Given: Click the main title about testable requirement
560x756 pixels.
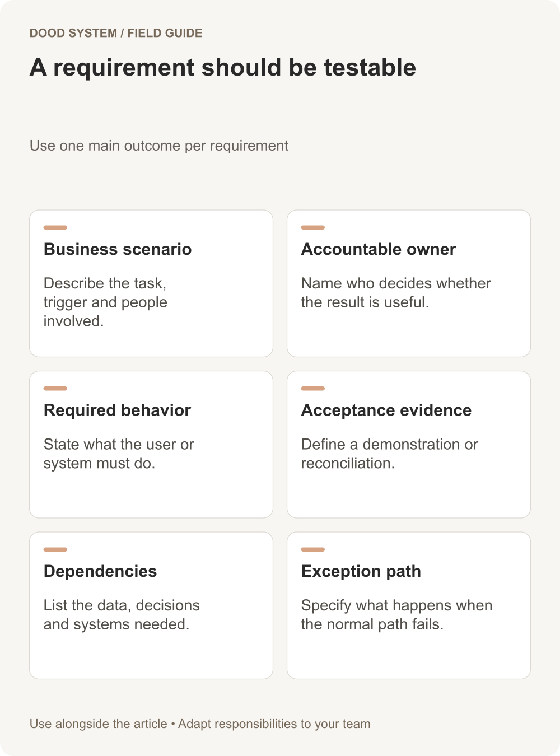Looking at the screenshot, I should click(223, 68).
